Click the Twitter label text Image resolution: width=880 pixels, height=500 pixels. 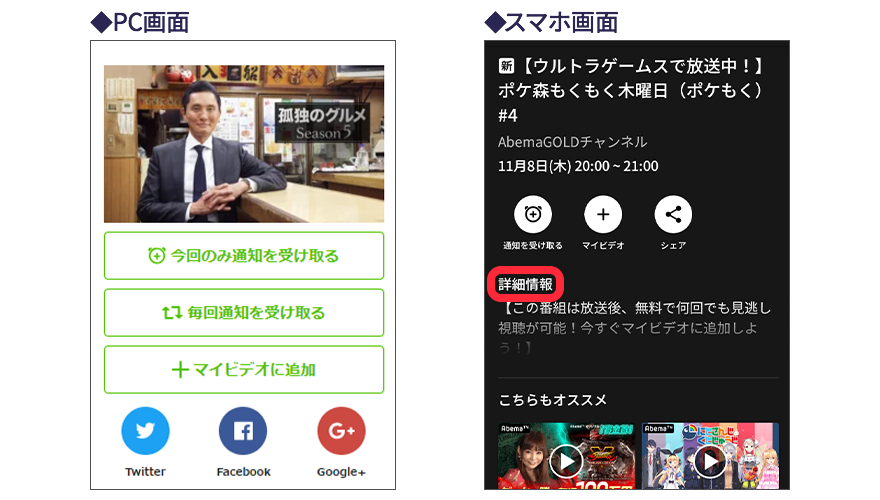click(x=145, y=471)
